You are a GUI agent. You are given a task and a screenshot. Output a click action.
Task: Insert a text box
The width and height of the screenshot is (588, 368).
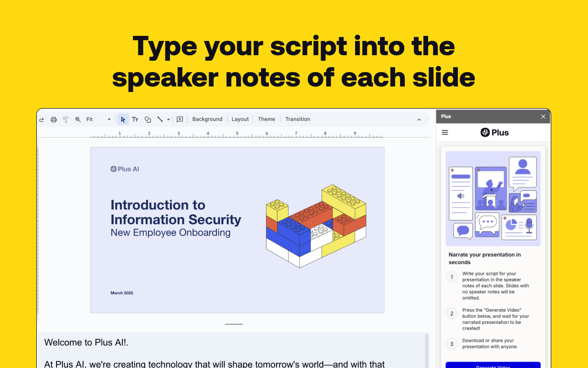(135, 119)
